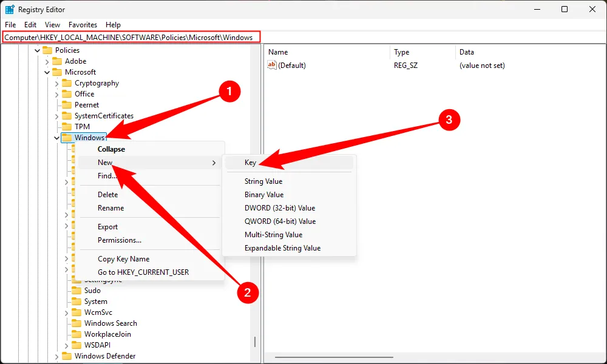607x364 pixels.
Task: Click the Windows Defender folder icon
Action: click(67, 356)
